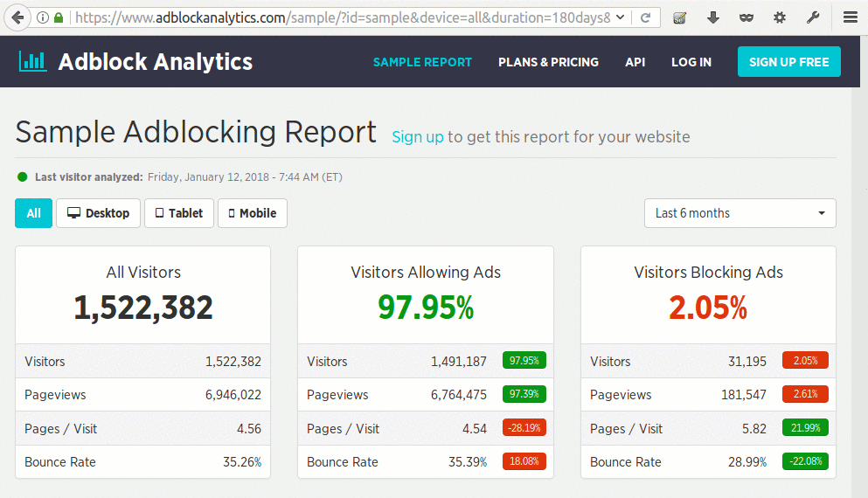Click the 97.95% allowing ads figure
868x498 pixels.
426,308
